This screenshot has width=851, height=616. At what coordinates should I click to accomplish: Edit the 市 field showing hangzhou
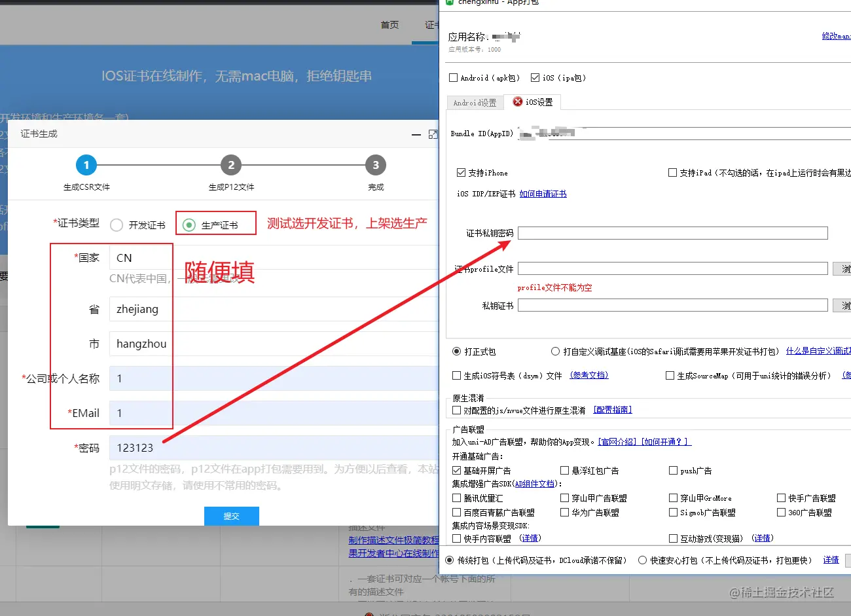pyautogui.click(x=274, y=344)
